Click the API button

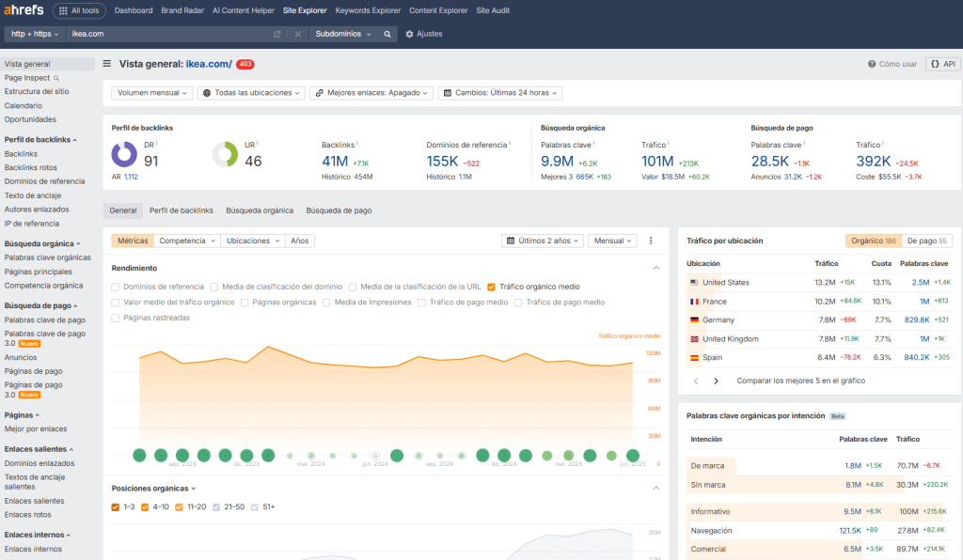942,64
